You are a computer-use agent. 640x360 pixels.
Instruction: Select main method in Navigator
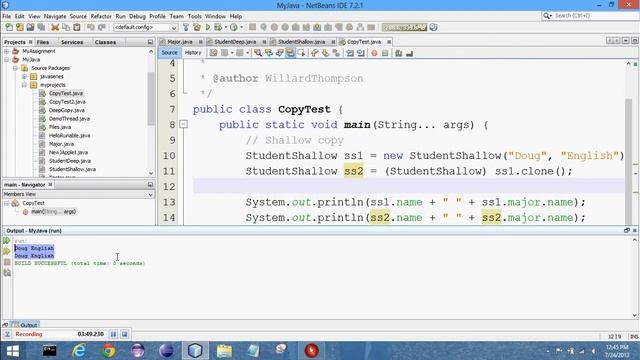53,212
